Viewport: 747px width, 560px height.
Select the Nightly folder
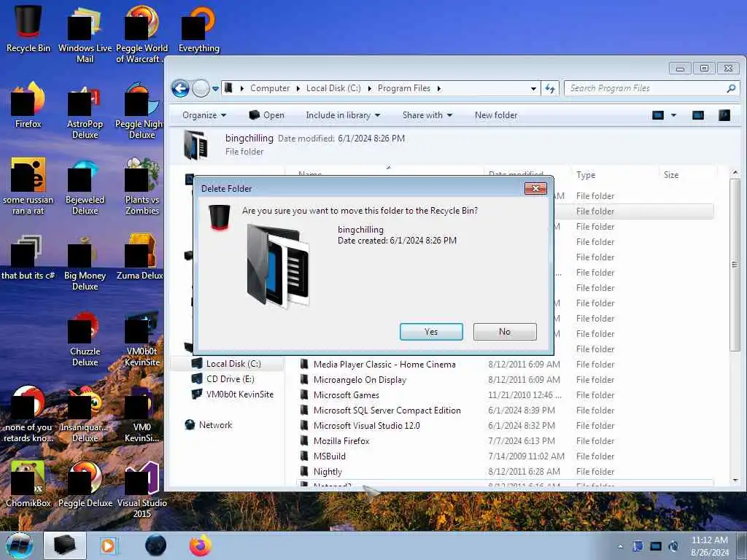[328, 472]
